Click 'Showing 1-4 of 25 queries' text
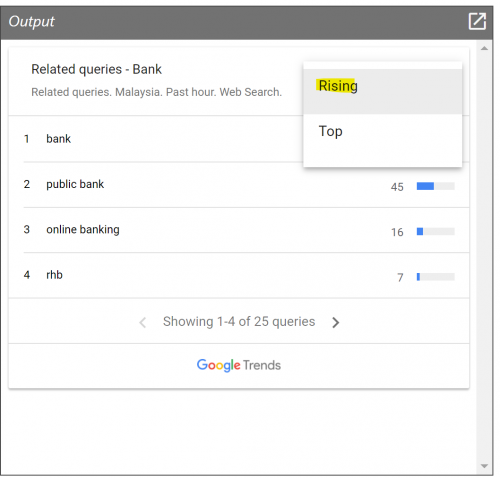 [239, 322]
